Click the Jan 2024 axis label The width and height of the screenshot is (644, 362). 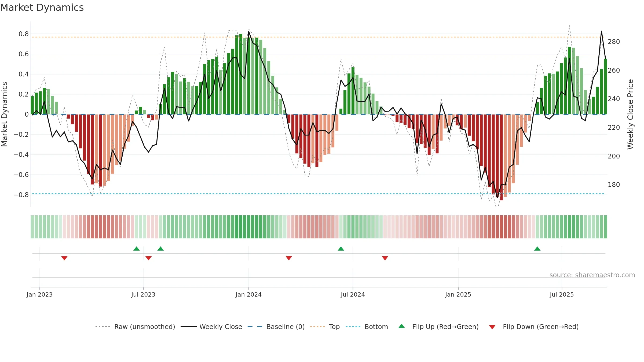(248, 294)
